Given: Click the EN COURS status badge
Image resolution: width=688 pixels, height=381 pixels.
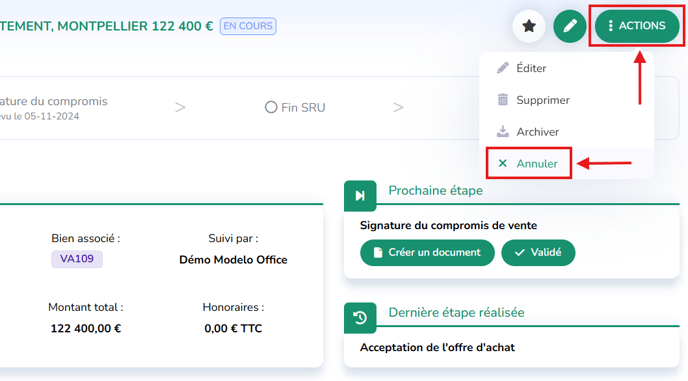Looking at the screenshot, I should coord(248,26).
